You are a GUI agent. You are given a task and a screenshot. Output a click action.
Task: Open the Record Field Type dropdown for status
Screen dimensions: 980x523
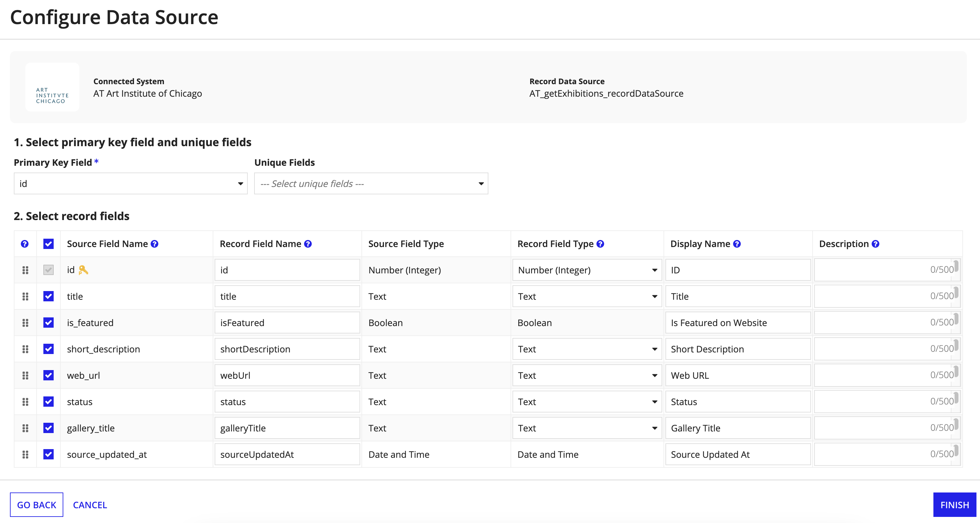point(654,402)
